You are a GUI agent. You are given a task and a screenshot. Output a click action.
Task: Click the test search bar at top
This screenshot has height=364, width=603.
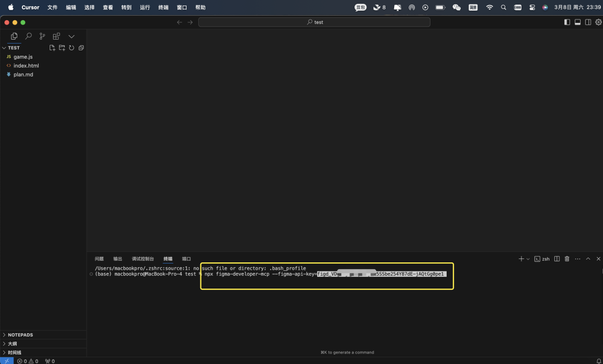[314, 22]
